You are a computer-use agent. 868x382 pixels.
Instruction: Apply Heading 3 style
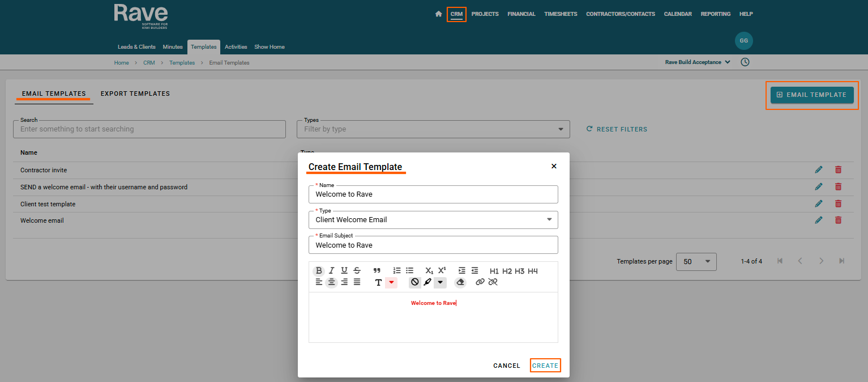pyautogui.click(x=520, y=271)
